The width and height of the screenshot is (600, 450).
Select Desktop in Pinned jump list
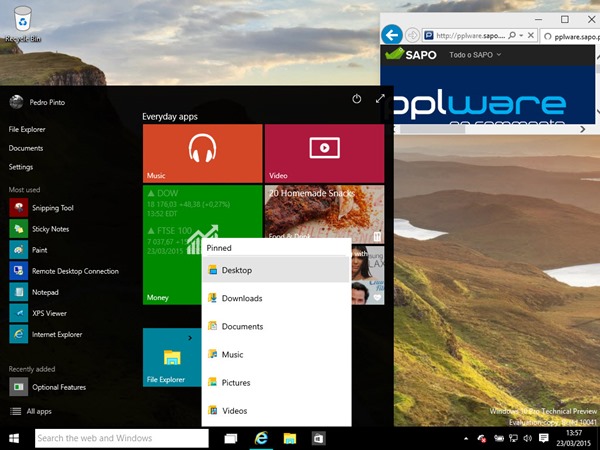tap(276, 270)
